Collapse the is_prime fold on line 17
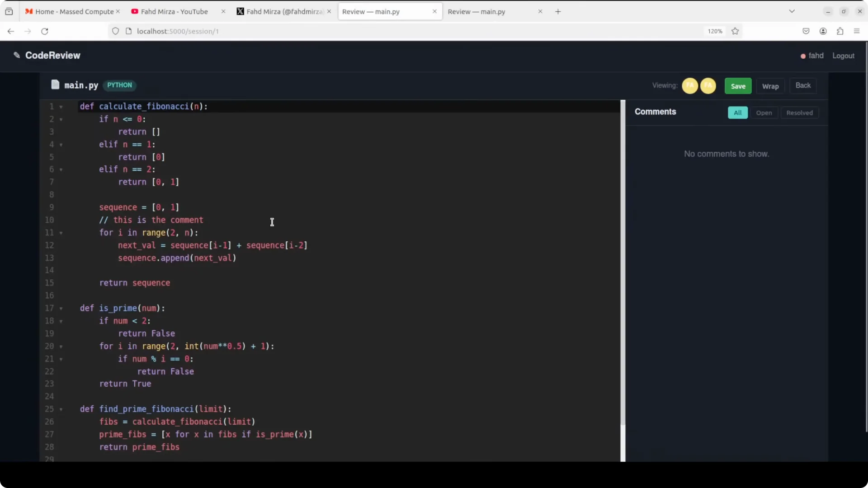 61,309
